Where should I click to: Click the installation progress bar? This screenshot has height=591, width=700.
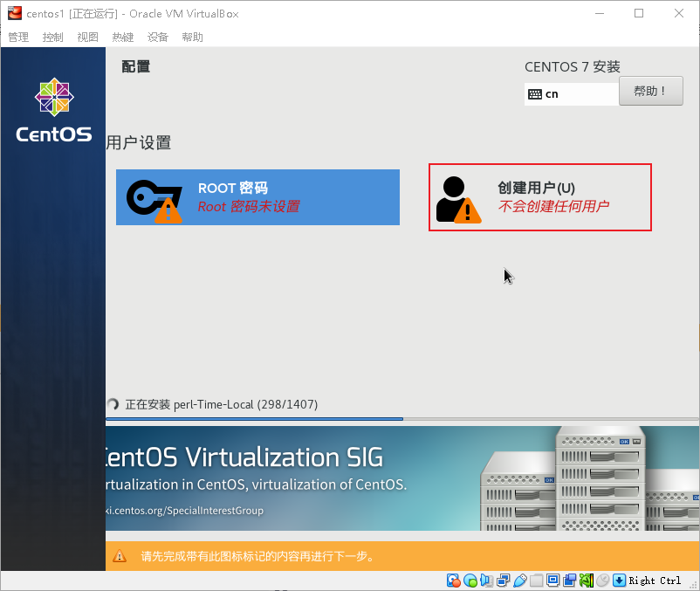click(402, 419)
